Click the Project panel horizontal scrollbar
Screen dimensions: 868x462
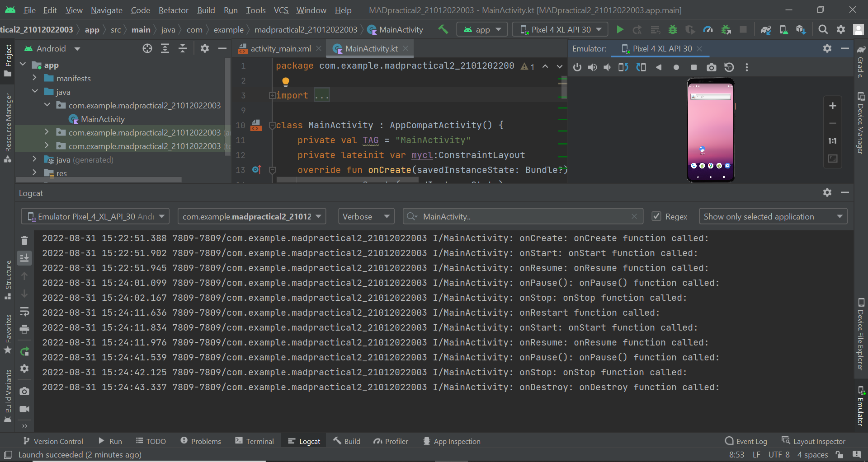99,180
